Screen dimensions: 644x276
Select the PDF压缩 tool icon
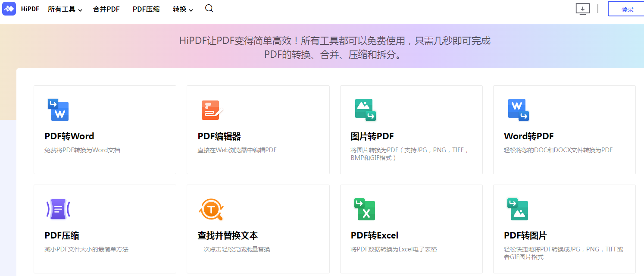(58, 210)
